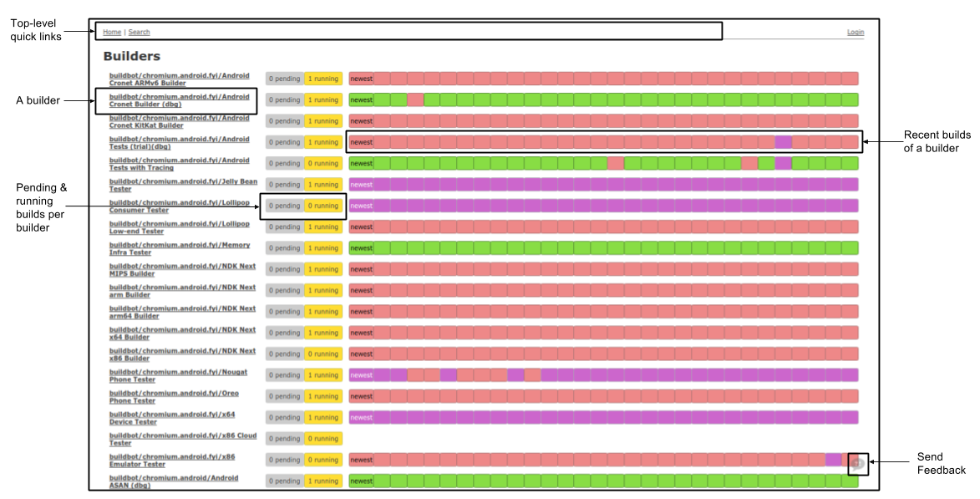Viewport: 980px width, 499px height.
Task: Click the 'newest' build cell for Memory Infra Tester
Action: pos(361,248)
